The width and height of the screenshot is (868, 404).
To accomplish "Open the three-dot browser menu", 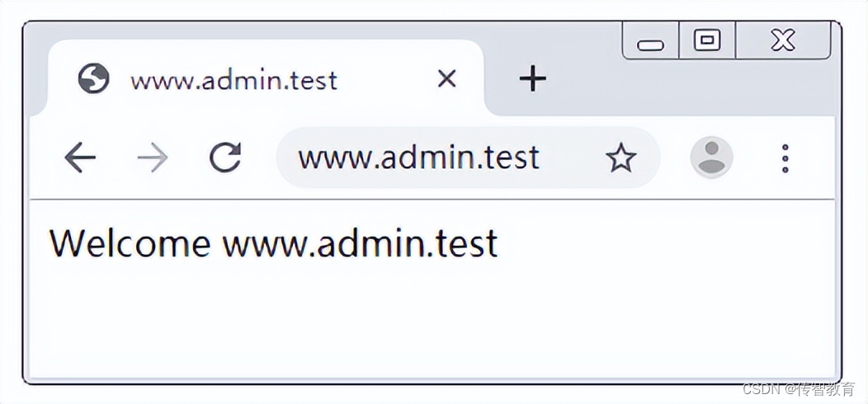I will point(785,158).
